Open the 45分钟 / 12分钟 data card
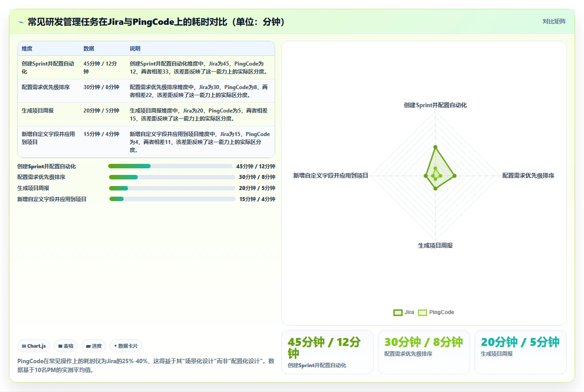The height and width of the screenshot is (392, 584). 327,352
